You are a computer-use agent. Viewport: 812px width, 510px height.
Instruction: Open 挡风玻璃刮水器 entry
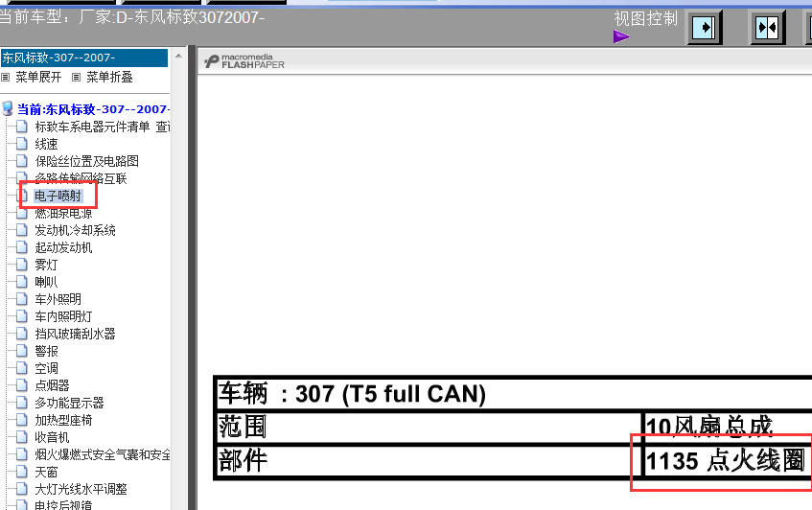[x=75, y=334]
